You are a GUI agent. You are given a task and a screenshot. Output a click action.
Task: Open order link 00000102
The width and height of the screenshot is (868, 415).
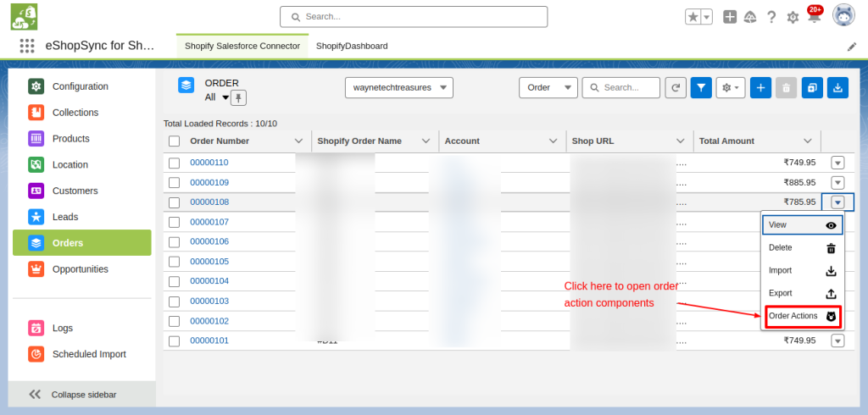pos(209,321)
